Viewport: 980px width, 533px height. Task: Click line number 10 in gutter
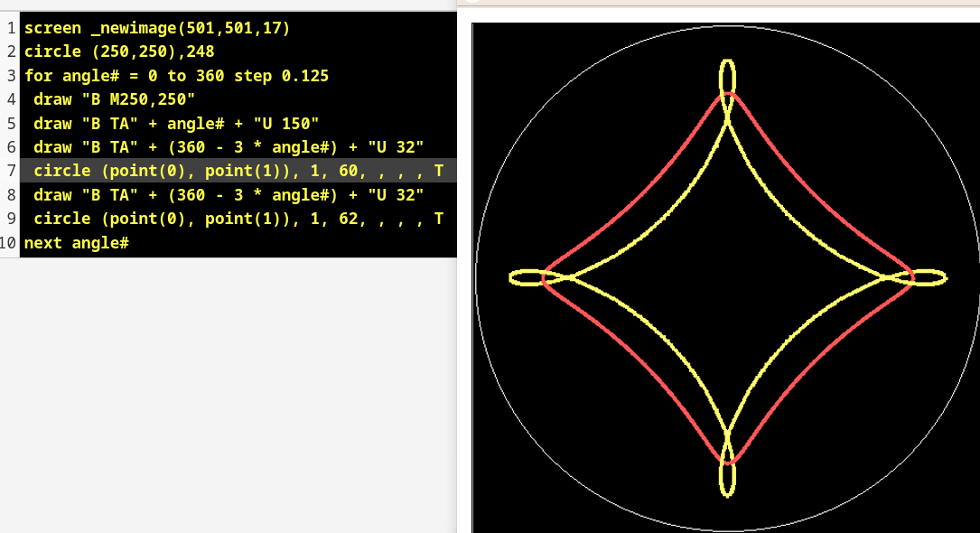(8, 242)
